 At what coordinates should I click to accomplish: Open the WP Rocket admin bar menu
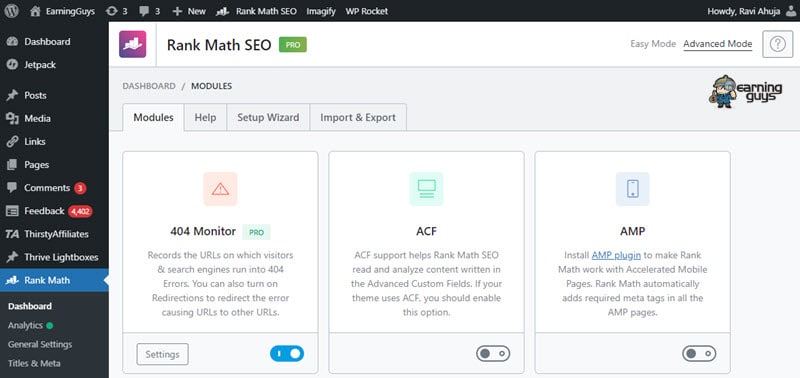tap(366, 11)
